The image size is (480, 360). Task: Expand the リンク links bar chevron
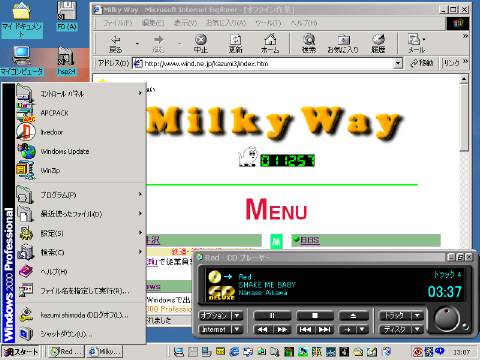(x=465, y=61)
